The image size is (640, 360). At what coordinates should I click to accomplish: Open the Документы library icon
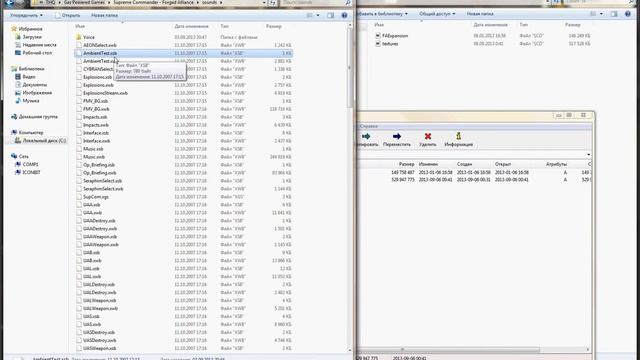tap(18, 85)
